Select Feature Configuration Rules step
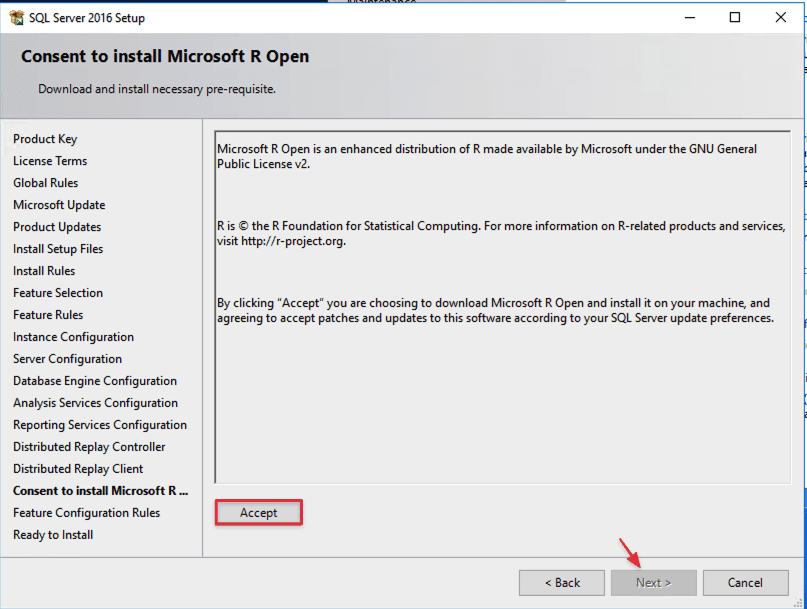 pos(86,513)
